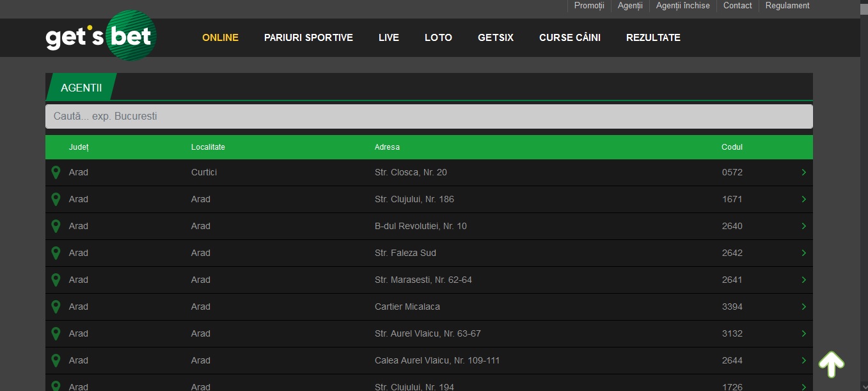Viewport: 868px width, 391px height.
Task: Select code 3394 cell
Action: (x=732, y=307)
